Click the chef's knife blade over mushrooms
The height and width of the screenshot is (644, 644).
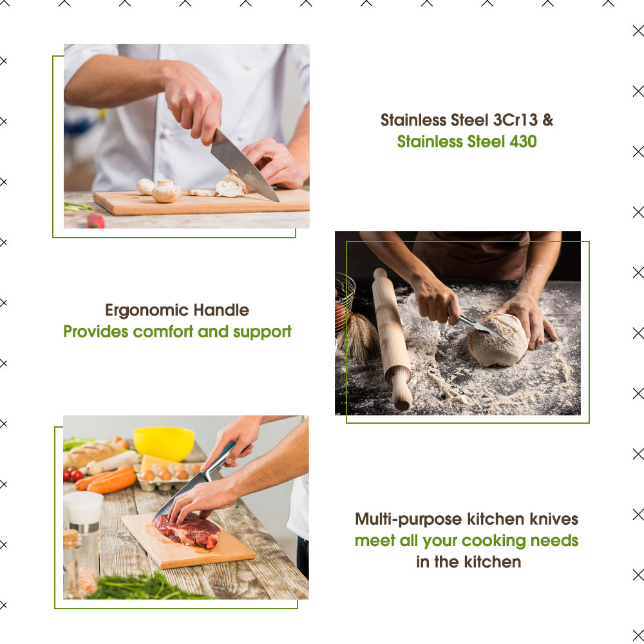244,165
